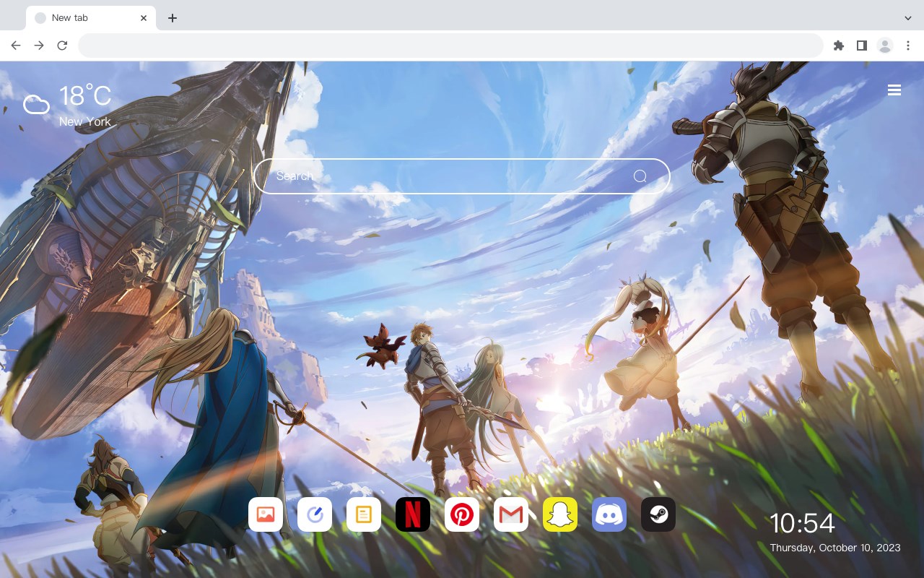The height and width of the screenshot is (578, 924).
Task: Click the cloud weather icon
Action: (x=36, y=105)
